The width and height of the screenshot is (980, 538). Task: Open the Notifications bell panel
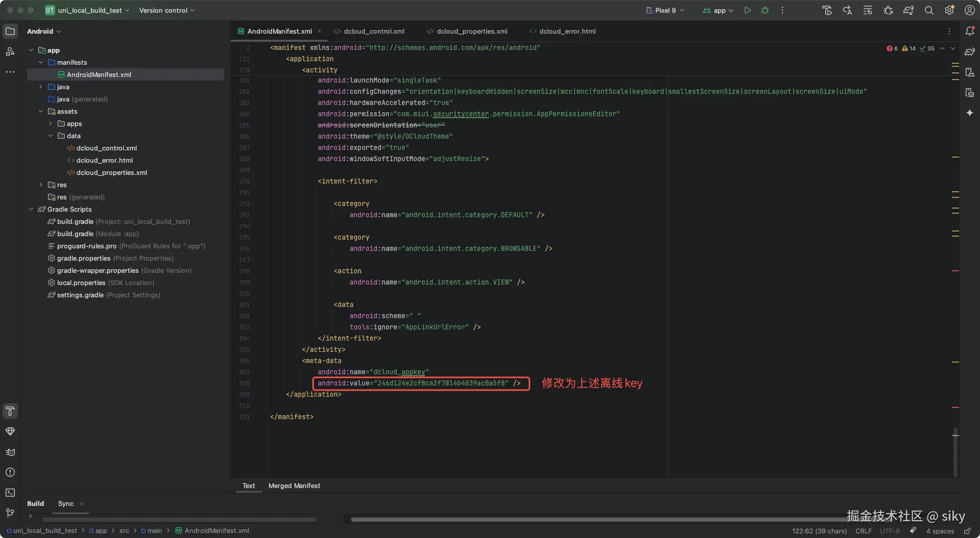(970, 31)
